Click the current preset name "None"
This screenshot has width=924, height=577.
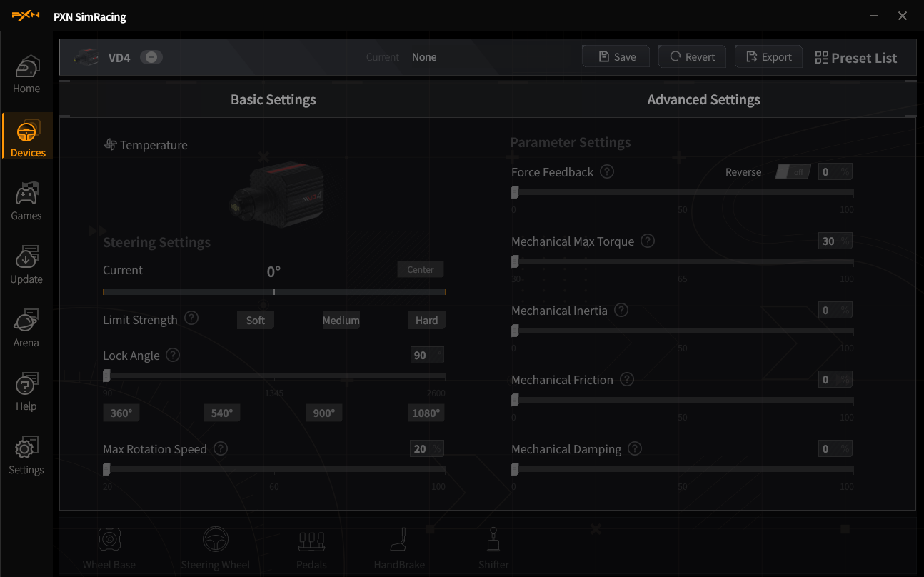[x=424, y=57]
